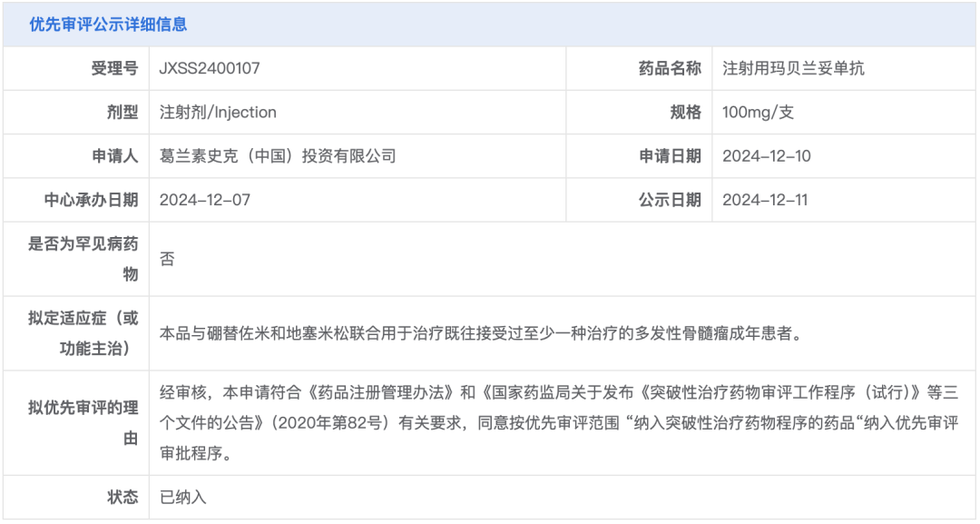Click the drug name 注射用玛贝兰妥单抗
The width and height of the screenshot is (980, 524).
(x=793, y=68)
